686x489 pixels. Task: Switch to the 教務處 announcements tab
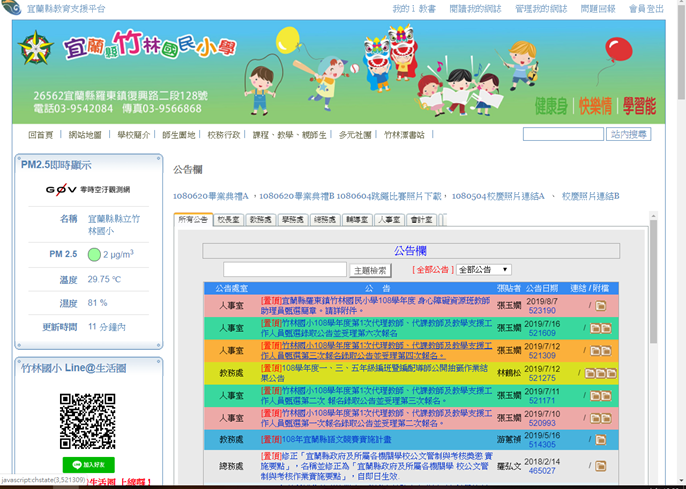260,220
